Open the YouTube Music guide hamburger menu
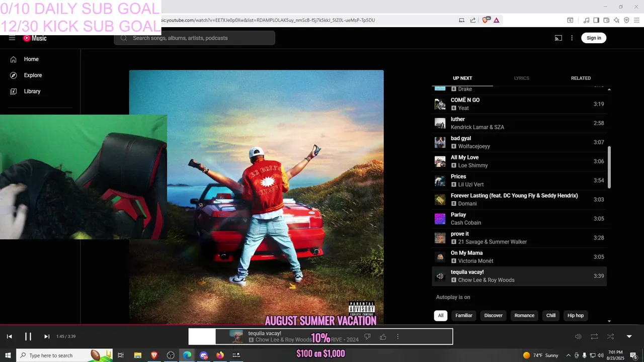Screen dimensions: 644x362 pos(12,38)
